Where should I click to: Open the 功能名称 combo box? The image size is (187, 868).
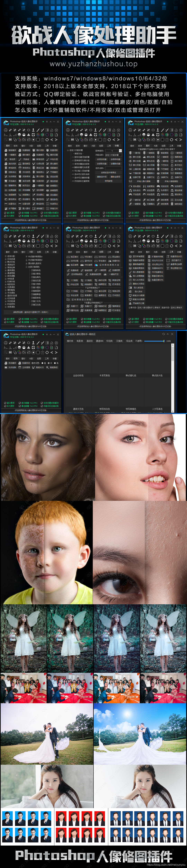(113, 155)
